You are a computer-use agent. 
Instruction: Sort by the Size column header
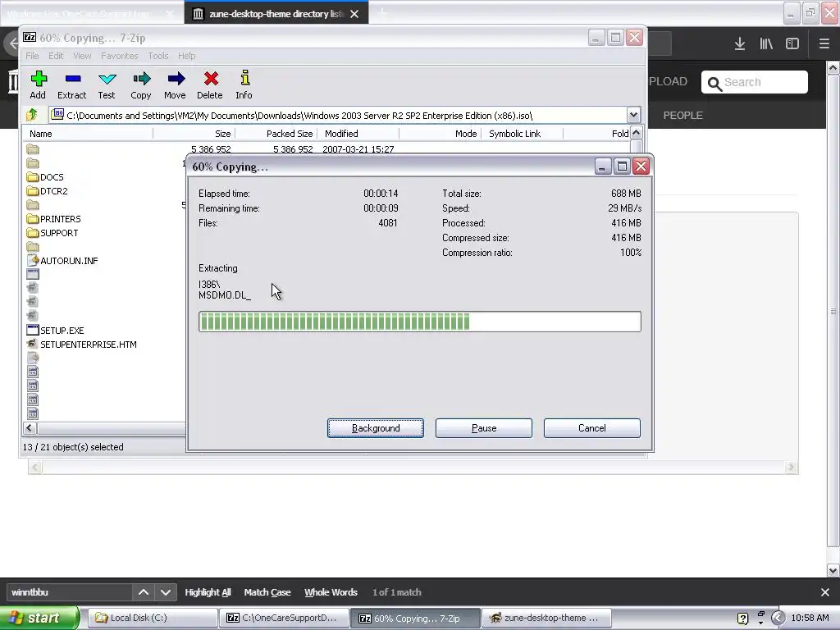click(x=194, y=134)
